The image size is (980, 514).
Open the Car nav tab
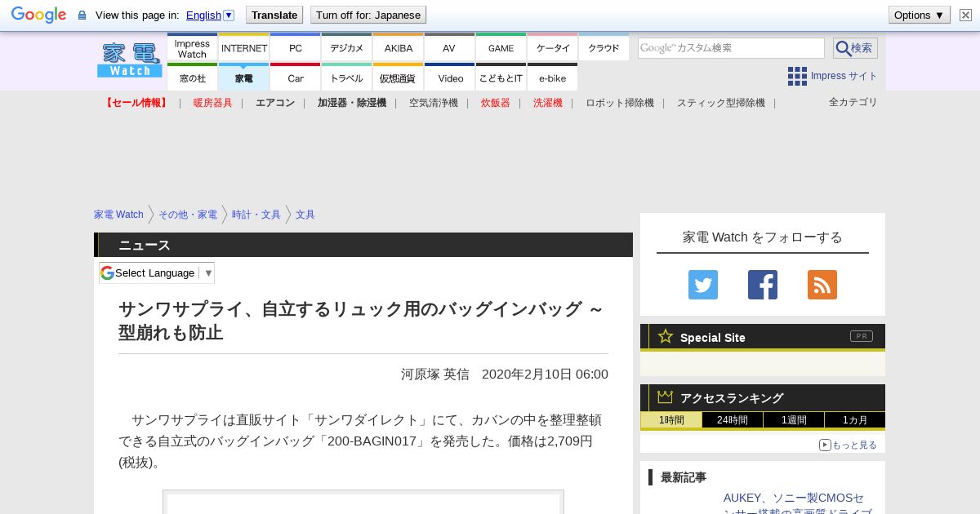296,78
